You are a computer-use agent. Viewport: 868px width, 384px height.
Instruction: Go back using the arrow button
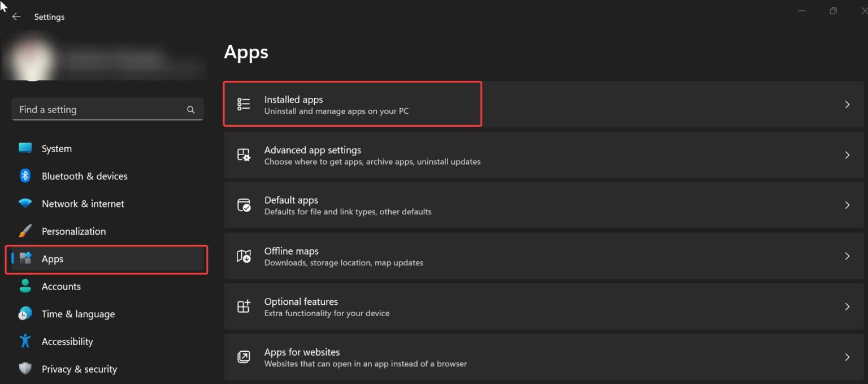pos(16,16)
